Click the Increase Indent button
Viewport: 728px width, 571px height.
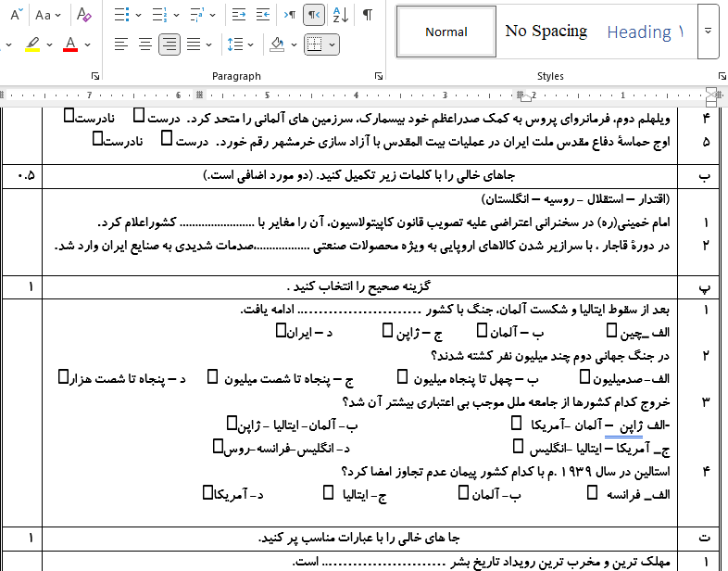point(263,15)
